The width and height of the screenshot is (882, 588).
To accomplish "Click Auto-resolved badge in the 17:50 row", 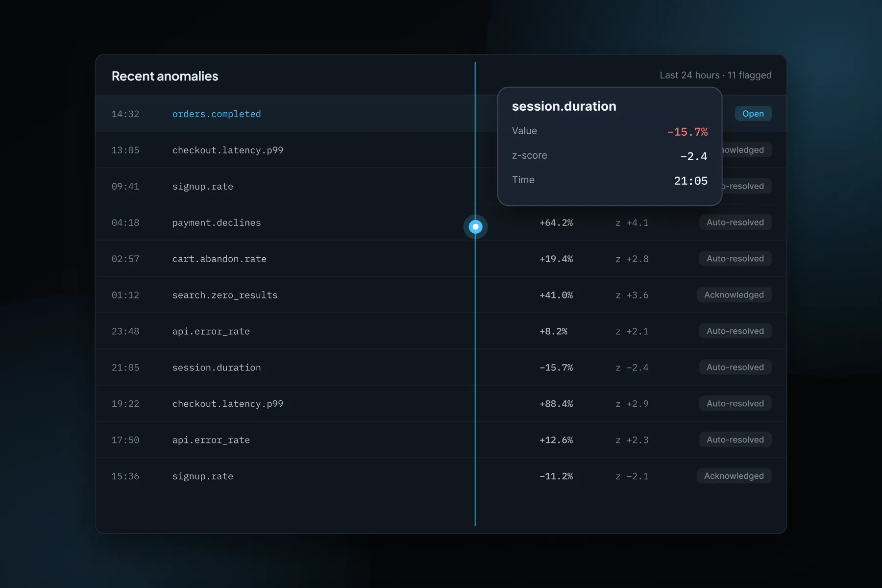I will pyautogui.click(x=735, y=440).
